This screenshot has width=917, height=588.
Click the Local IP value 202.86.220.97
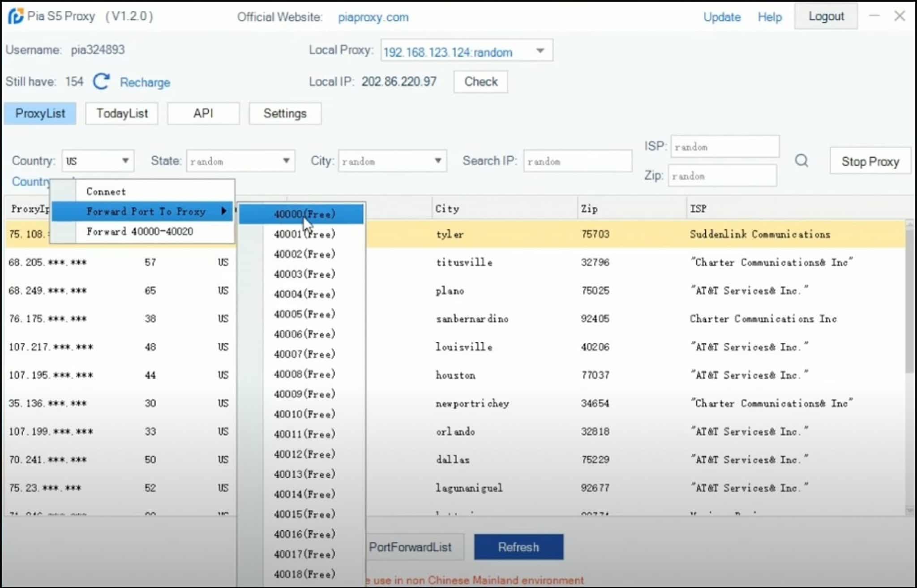pos(399,82)
